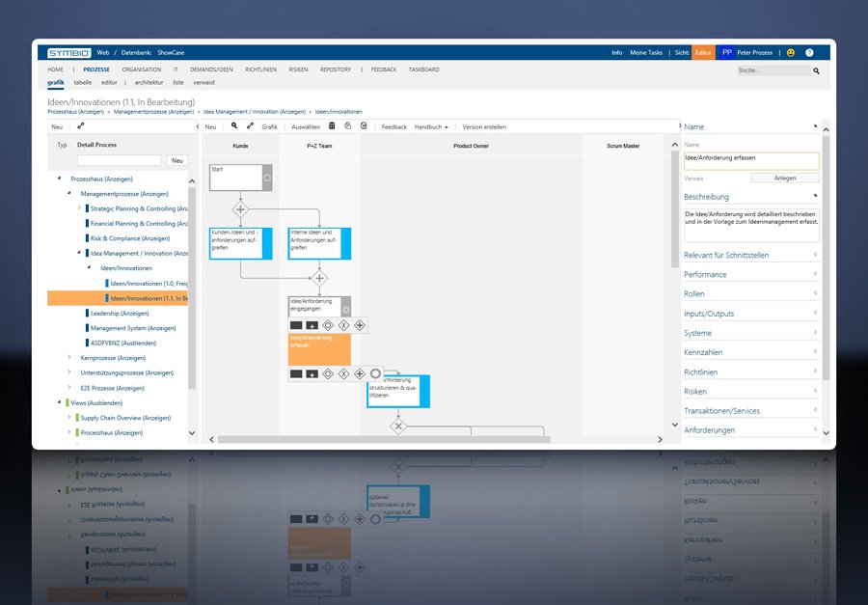The image size is (868, 605).
Task: Click the magnifier next to Suche field
Action: coord(817,70)
